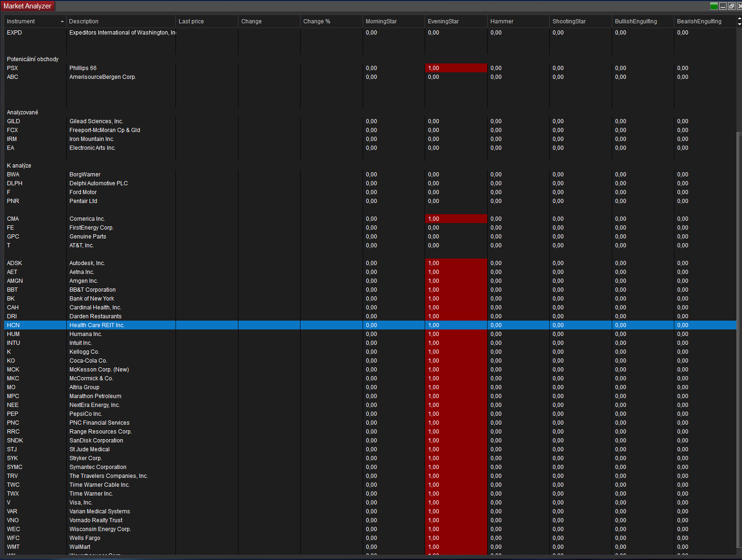Select the 'Humana Inc.' description

coord(86,334)
